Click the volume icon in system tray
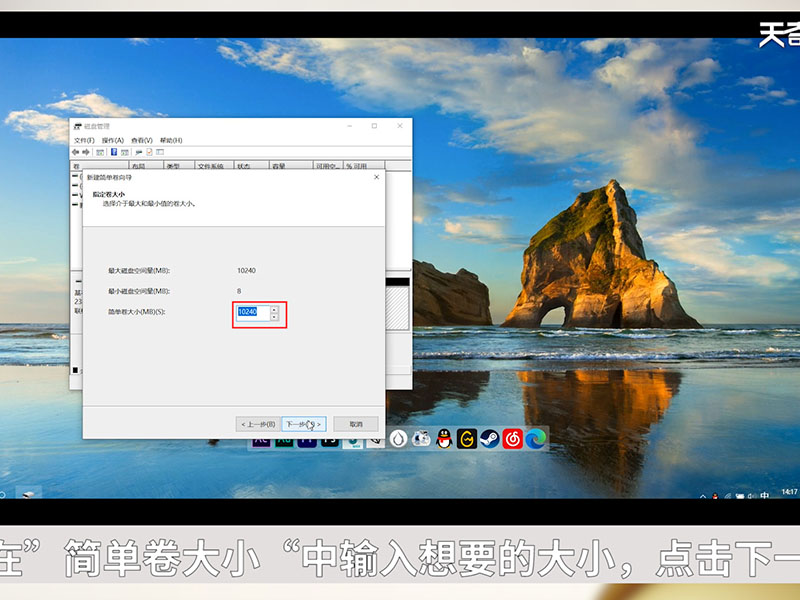 pyautogui.click(x=752, y=495)
